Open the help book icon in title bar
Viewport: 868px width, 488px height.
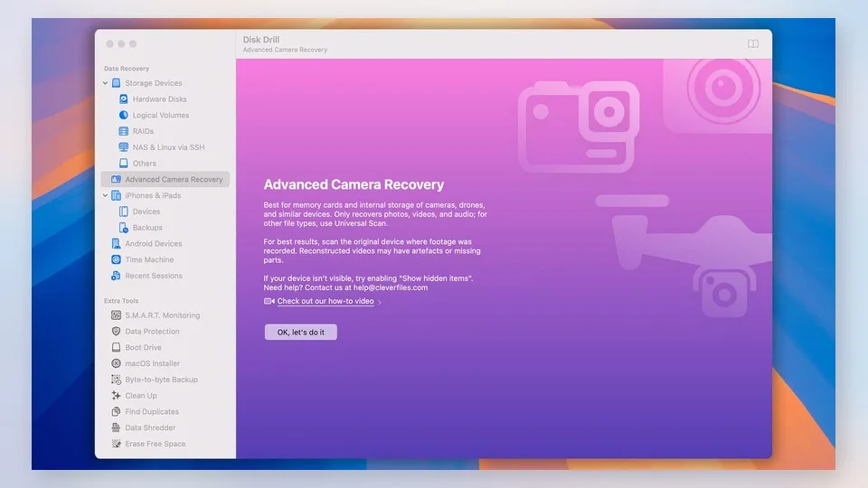coord(753,43)
